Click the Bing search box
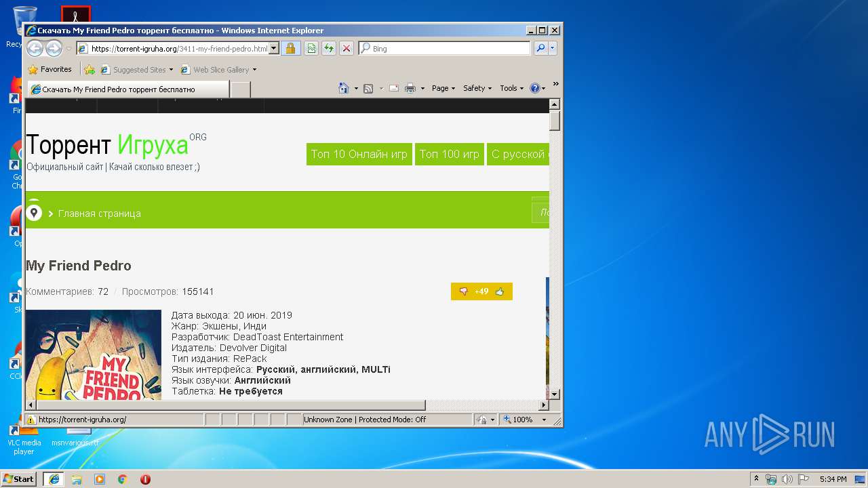The image size is (868, 488). click(x=445, y=48)
